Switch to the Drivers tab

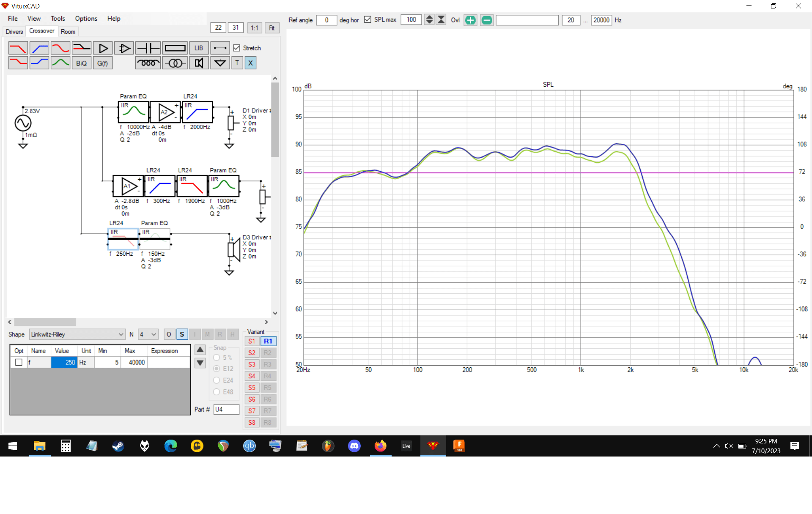14,32
